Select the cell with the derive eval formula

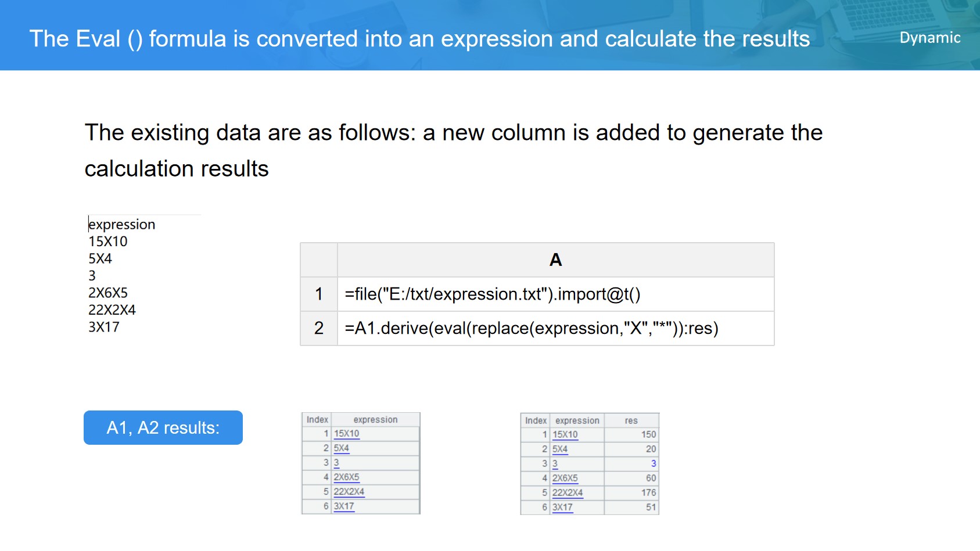(555, 329)
